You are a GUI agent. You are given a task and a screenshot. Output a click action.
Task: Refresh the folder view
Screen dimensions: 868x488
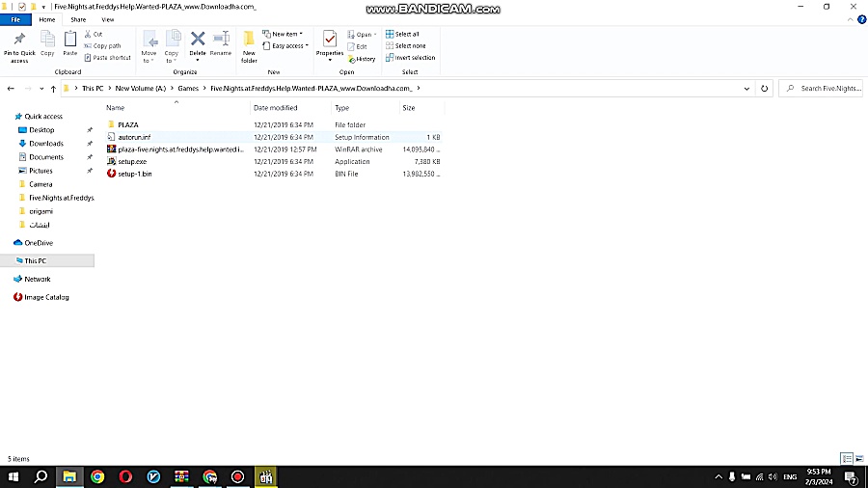[x=765, y=89]
